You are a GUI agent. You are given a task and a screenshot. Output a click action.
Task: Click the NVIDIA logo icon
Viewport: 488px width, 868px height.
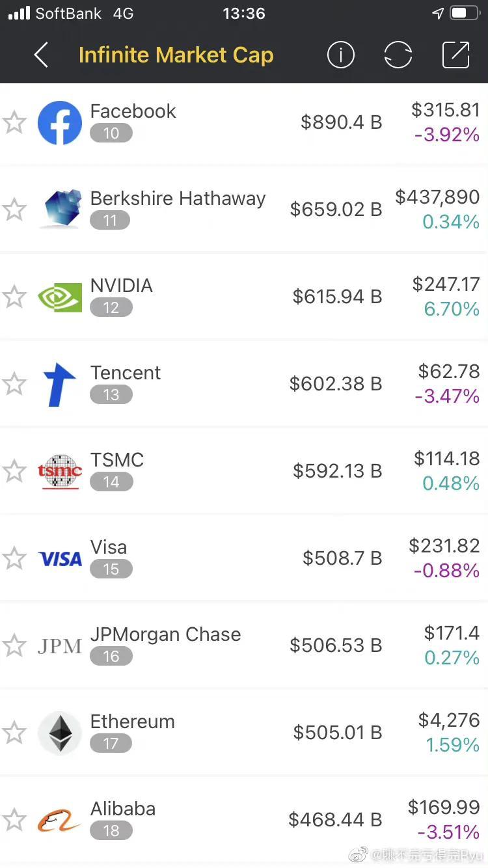point(60,297)
